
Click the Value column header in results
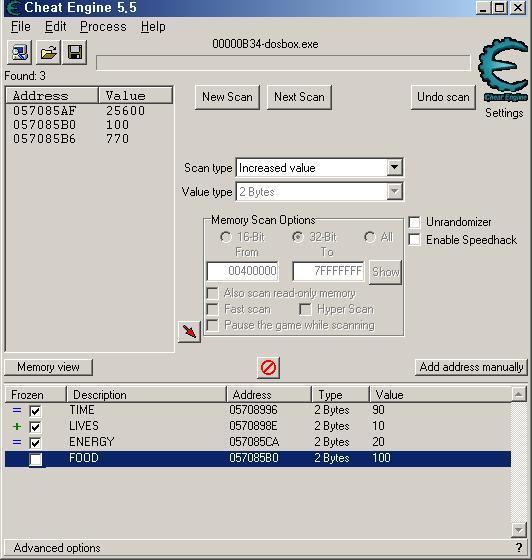tap(135, 96)
